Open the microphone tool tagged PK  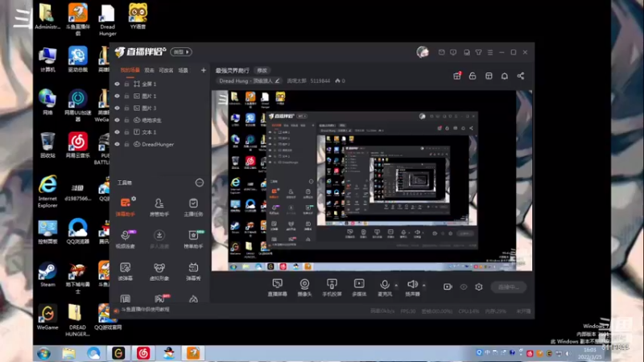click(x=126, y=239)
